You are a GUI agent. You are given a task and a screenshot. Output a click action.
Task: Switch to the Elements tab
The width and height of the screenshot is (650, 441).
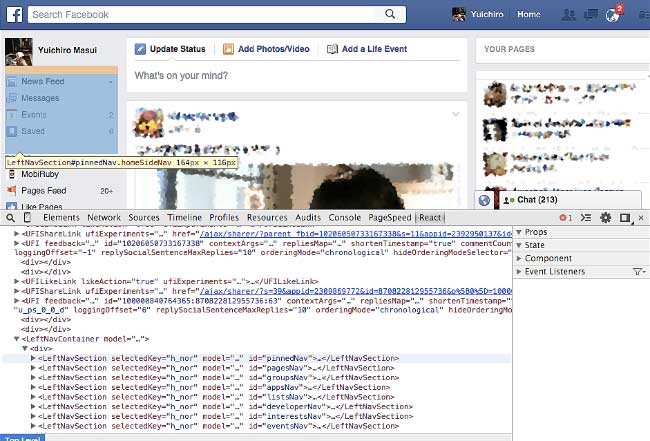click(61, 218)
